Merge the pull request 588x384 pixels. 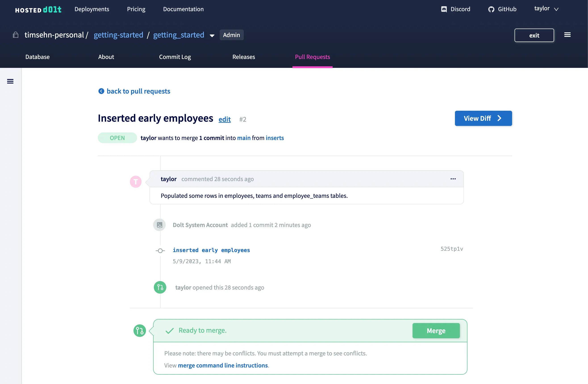436,331
